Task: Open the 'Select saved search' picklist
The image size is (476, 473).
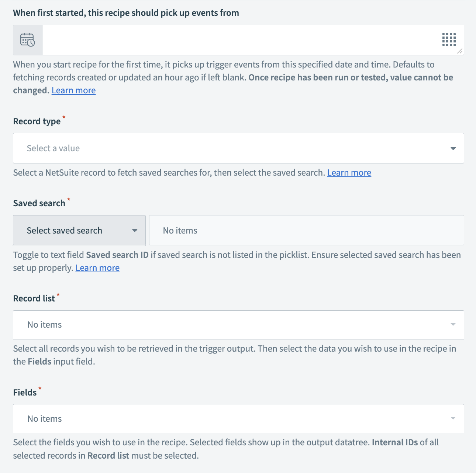Action: tap(65, 230)
